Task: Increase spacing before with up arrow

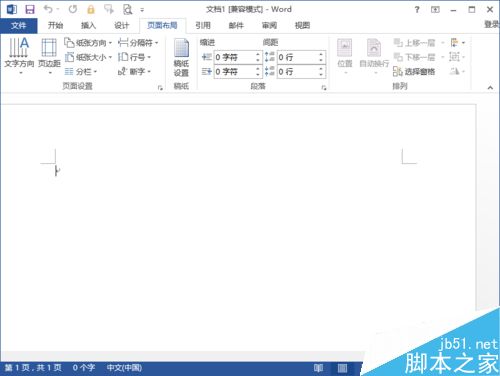Action: point(321,54)
